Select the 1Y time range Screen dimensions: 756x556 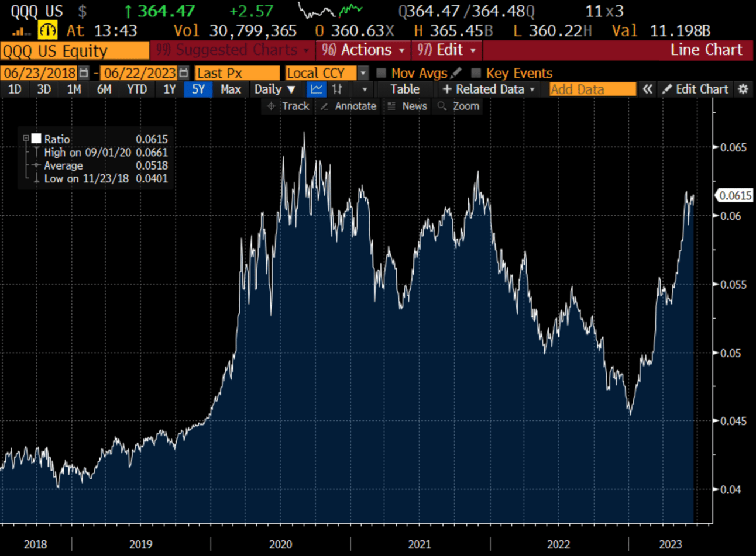tap(169, 89)
